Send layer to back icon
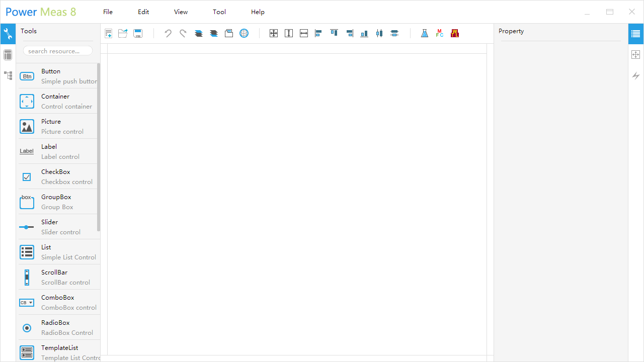 [x=214, y=34]
